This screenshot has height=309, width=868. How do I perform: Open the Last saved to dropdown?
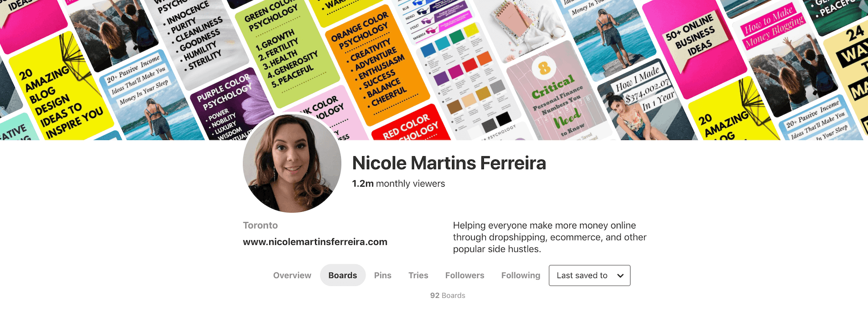click(589, 275)
